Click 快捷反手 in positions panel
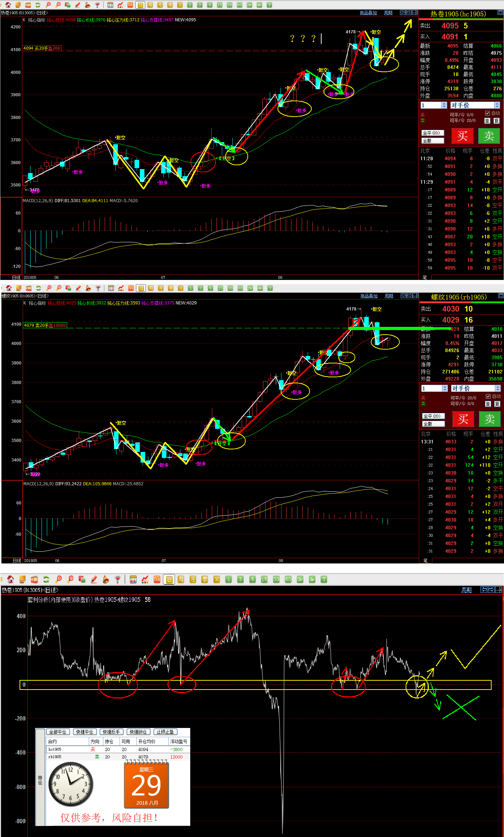 pos(111,732)
